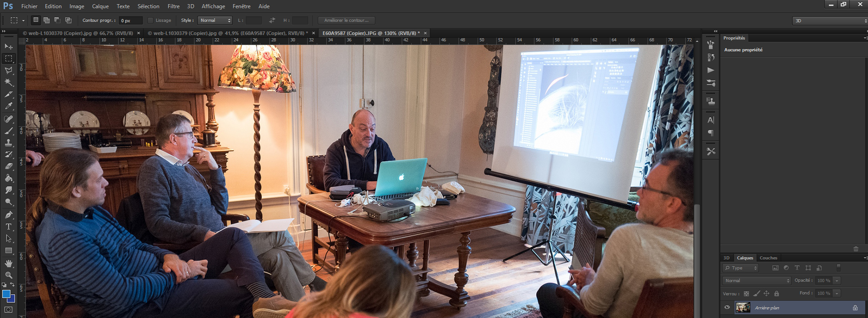
Task: Open the History panel icon
Action: pyautogui.click(x=711, y=57)
